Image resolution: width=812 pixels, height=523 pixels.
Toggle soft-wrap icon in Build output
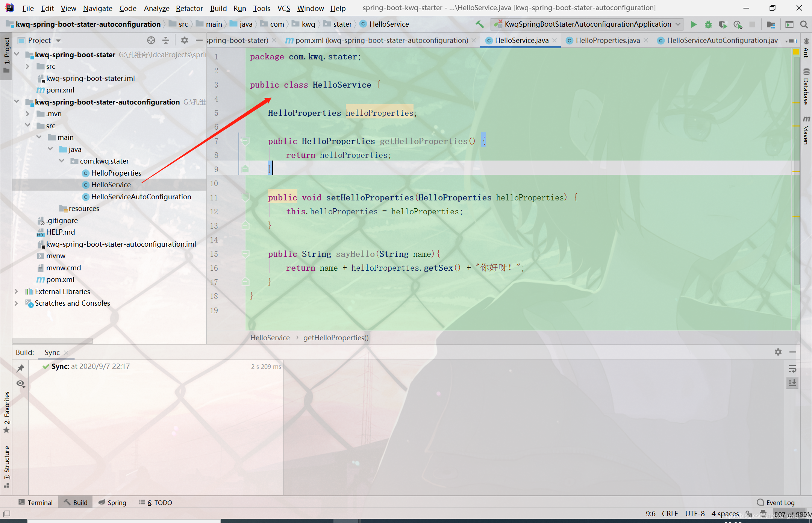792,369
